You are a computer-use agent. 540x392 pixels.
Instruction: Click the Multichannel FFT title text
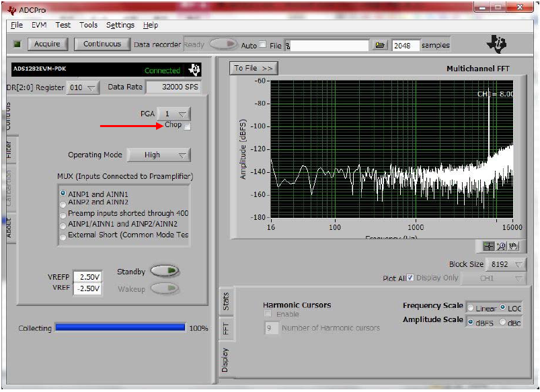tap(477, 69)
